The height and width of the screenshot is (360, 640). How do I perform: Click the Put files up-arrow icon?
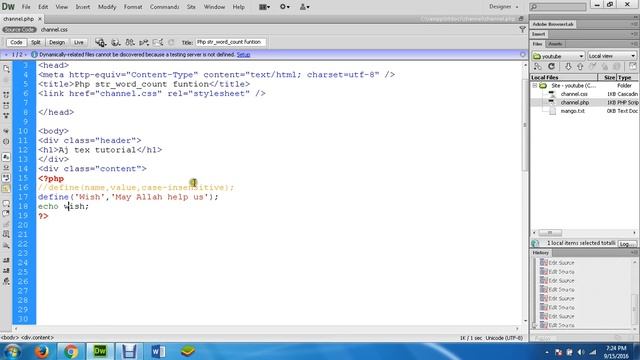tap(580, 67)
